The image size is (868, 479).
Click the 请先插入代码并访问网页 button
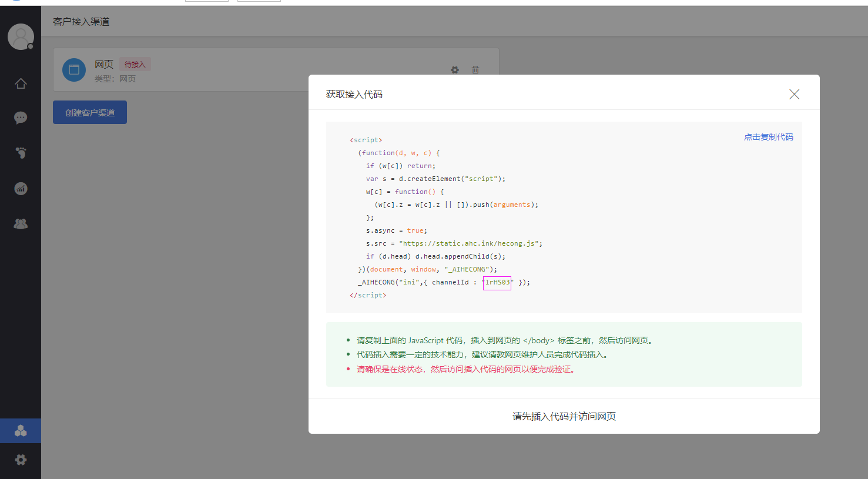564,416
